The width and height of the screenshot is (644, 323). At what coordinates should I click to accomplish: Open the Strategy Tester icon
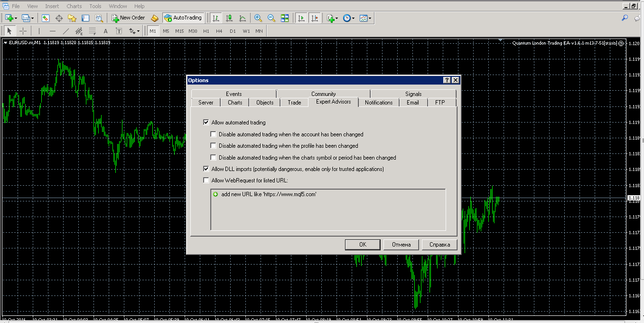click(x=99, y=18)
